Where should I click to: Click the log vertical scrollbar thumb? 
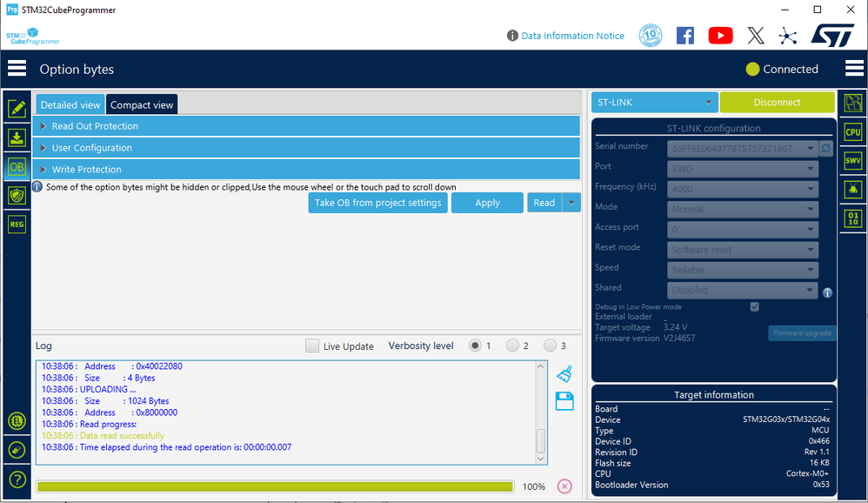(541, 441)
